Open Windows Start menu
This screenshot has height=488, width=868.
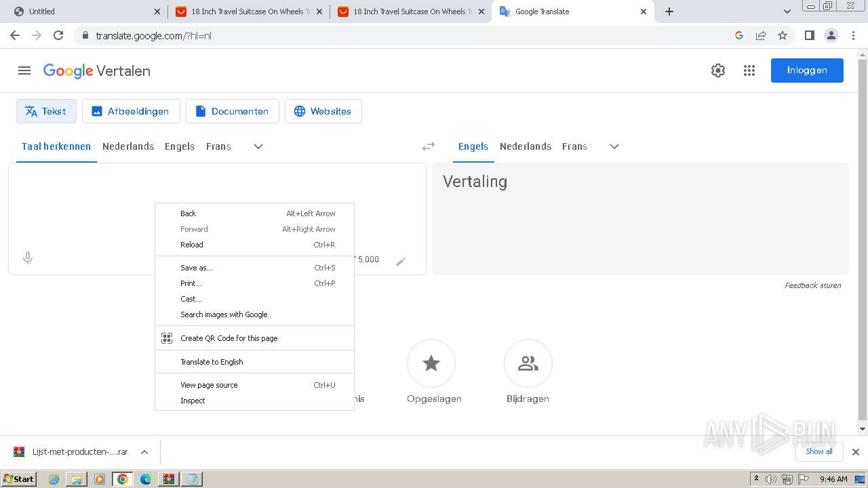19,479
